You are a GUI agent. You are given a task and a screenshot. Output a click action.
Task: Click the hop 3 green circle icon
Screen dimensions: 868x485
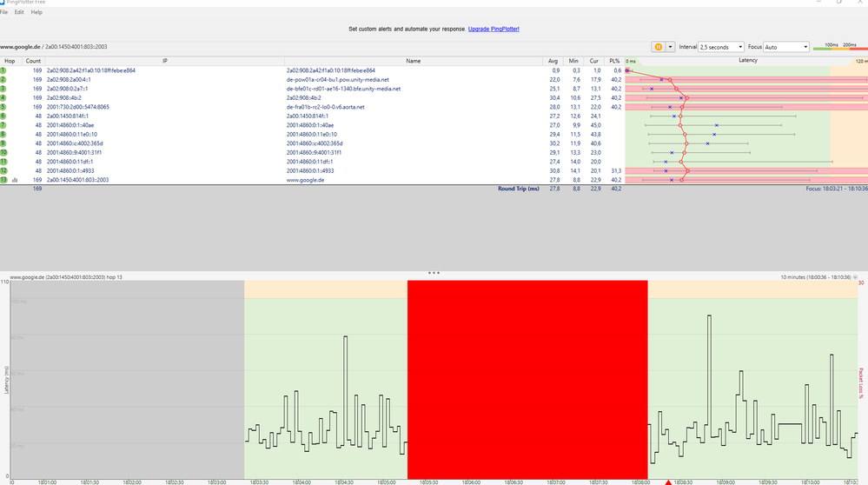click(3, 89)
